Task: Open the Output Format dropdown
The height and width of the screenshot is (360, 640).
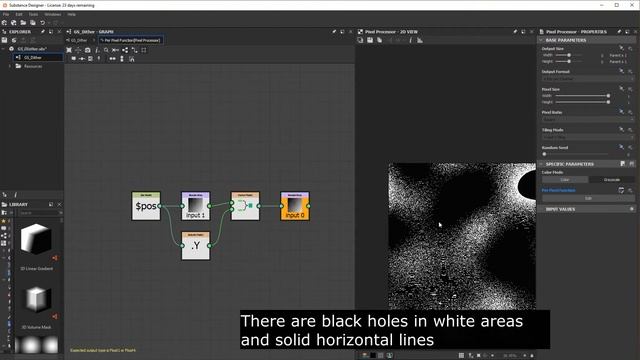Action: [588, 79]
